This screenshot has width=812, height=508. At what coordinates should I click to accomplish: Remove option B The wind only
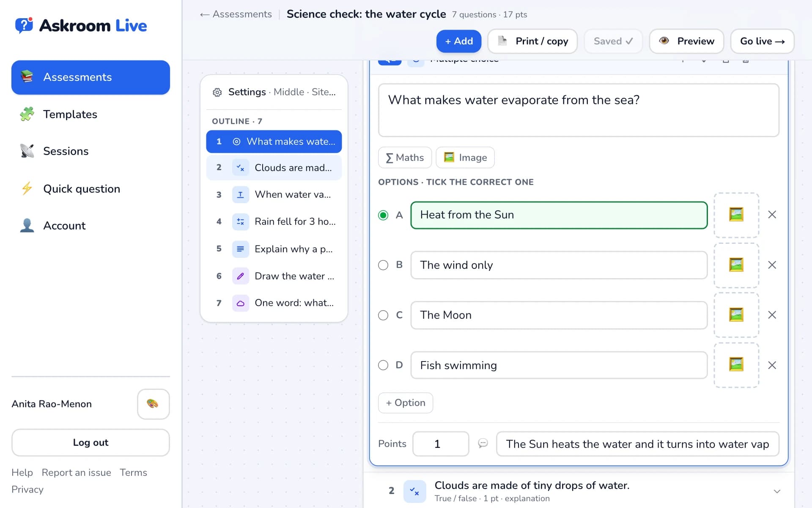click(x=772, y=265)
